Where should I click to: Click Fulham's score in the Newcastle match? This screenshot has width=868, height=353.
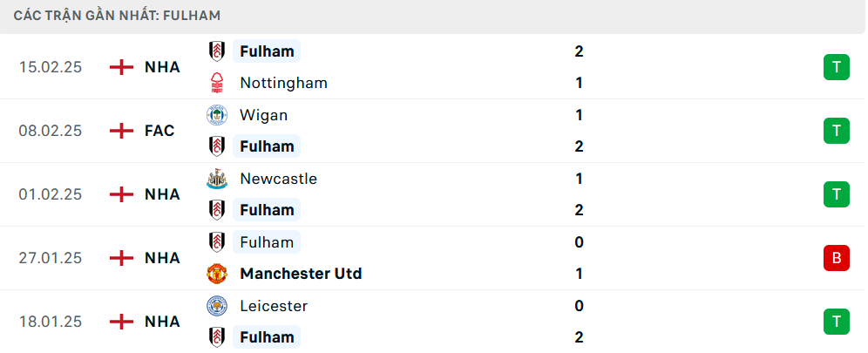tap(579, 210)
